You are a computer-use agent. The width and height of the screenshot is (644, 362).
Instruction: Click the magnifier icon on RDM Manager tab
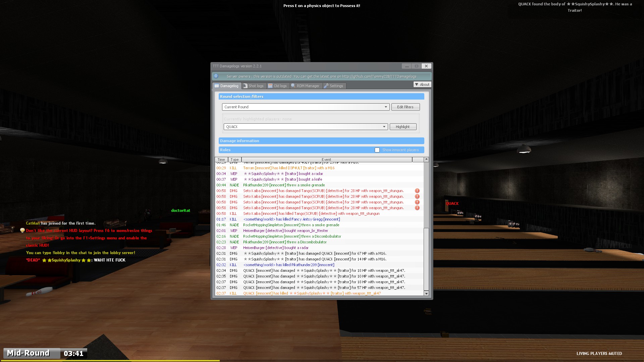click(x=293, y=86)
